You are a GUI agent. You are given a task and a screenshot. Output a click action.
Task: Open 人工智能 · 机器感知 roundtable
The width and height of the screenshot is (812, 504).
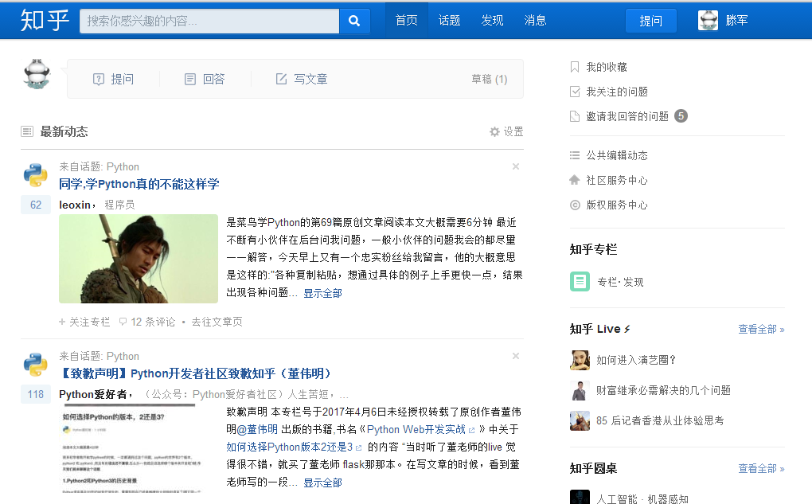(642, 498)
